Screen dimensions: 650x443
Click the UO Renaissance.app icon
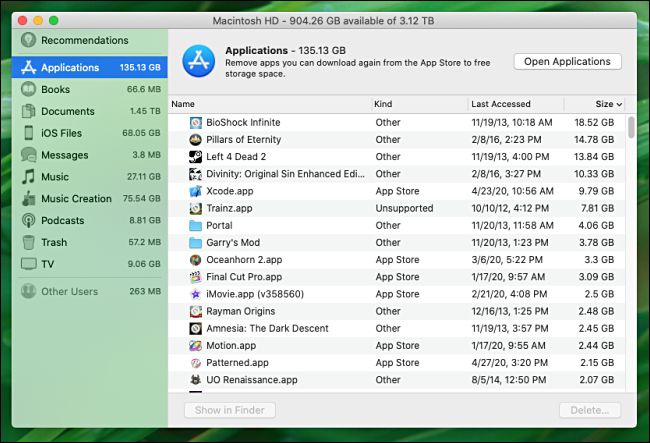195,380
